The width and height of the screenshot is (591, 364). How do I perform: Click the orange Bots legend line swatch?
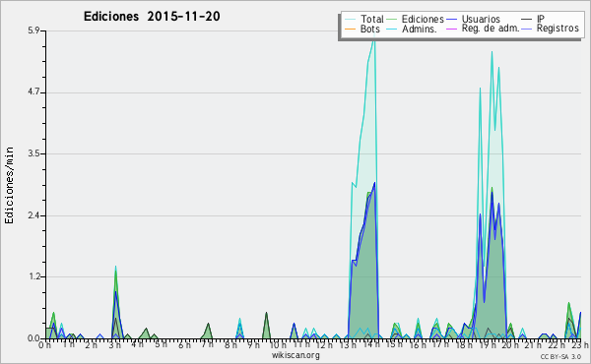(350, 29)
